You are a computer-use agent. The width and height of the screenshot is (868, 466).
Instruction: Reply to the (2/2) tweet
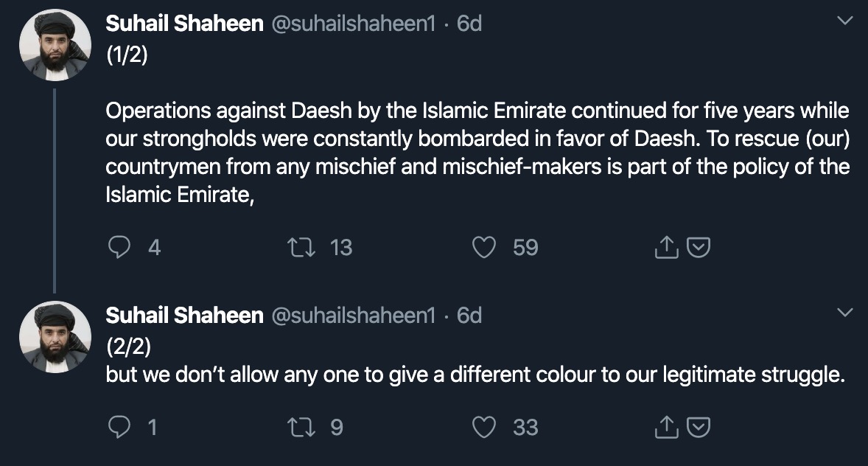119,427
